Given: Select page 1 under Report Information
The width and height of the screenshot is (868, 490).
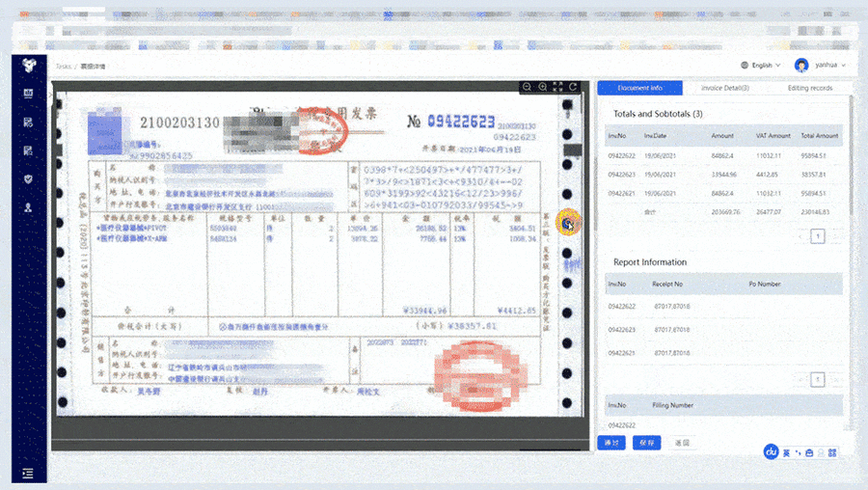Looking at the screenshot, I should [818, 379].
